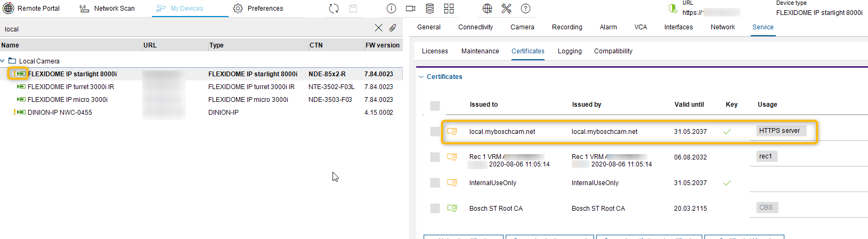Switch to the Network tab
The image size is (868, 239).
tap(722, 27)
